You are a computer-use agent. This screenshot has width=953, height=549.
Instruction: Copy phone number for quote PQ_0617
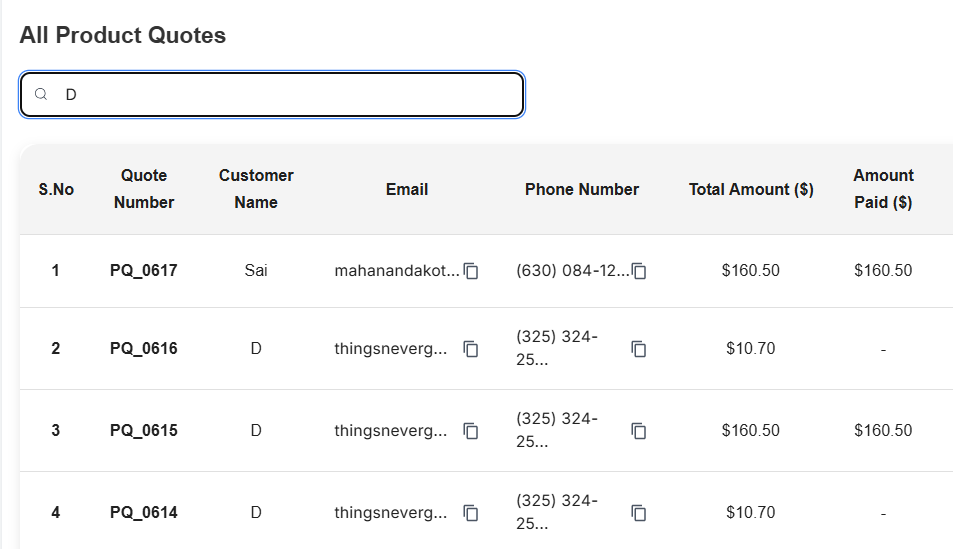click(640, 271)
